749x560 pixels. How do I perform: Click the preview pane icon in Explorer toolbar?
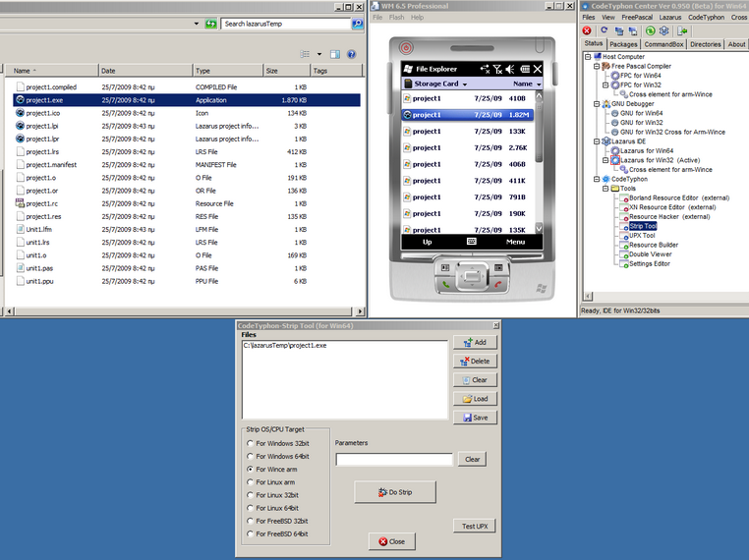point(335,54)
